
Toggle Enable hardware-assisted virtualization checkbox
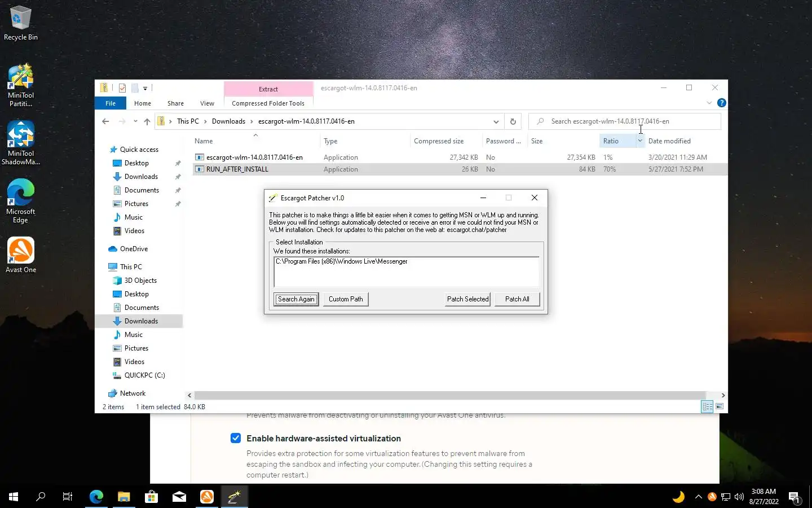(x=236, y=438)
